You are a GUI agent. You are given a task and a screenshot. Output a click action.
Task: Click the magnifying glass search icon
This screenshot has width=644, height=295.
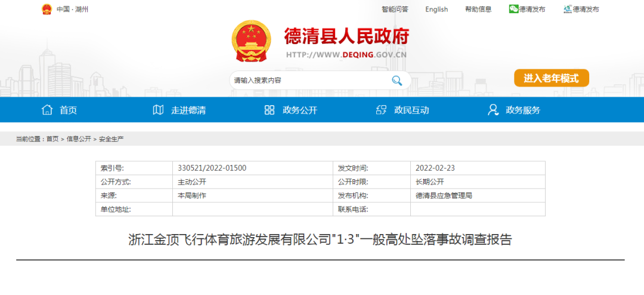(x=397, y=80)
